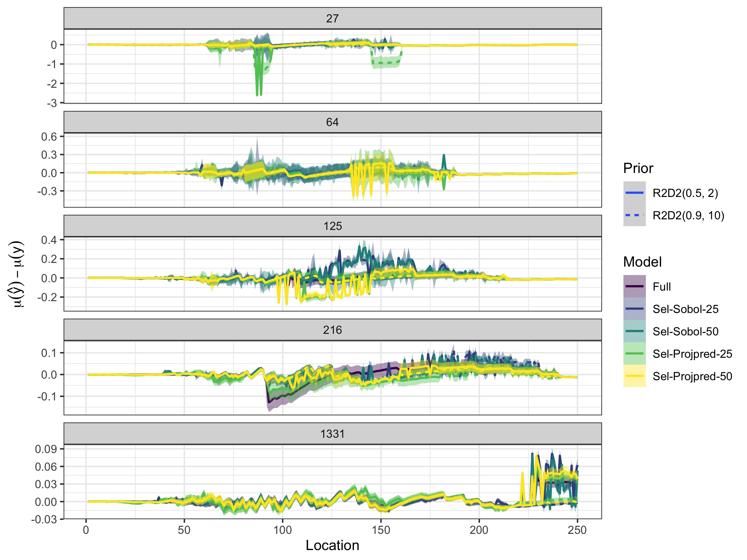Viewport: 747px width, 560px height.
Task: Click the Sel-Projpred-50 legend swatch
Action: [634, 376]
